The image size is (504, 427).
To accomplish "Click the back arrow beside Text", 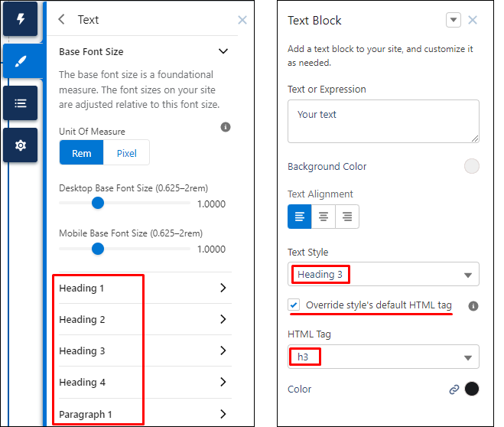I will [61, 19].
